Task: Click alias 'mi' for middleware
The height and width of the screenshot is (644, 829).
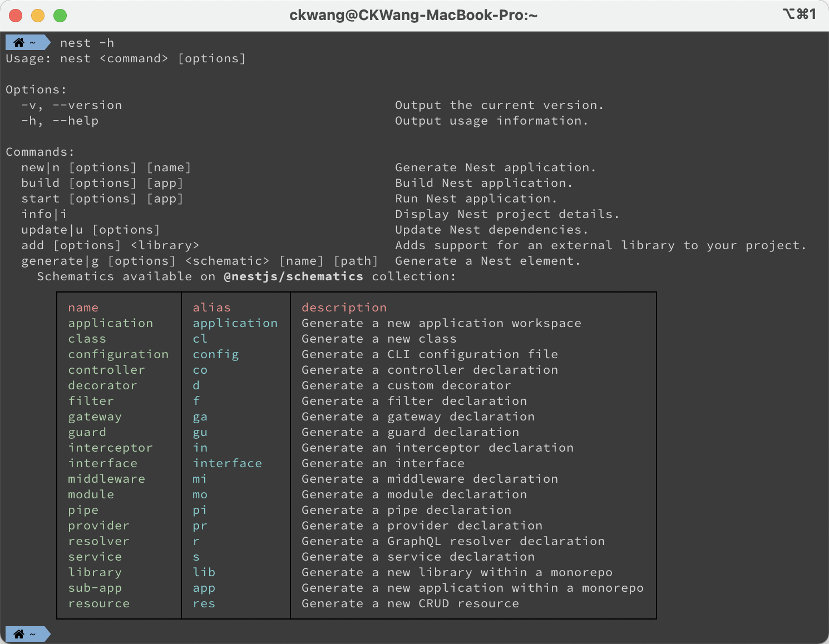Action: click(x=200, y=479)
